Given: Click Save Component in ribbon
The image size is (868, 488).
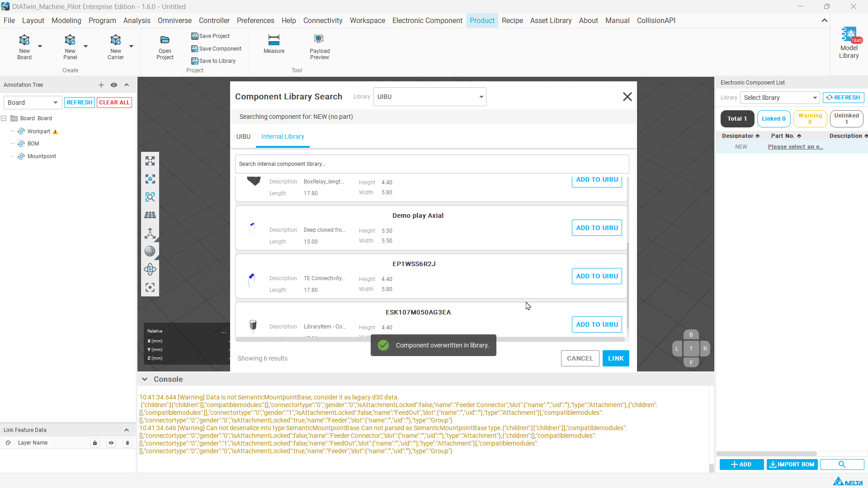Looking at the screenshot, I should 217,49.
